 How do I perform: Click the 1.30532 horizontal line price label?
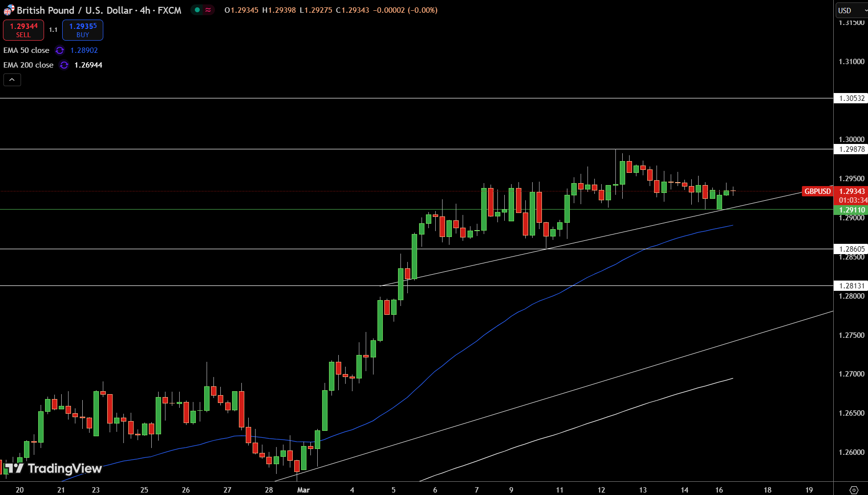point(851,98)
